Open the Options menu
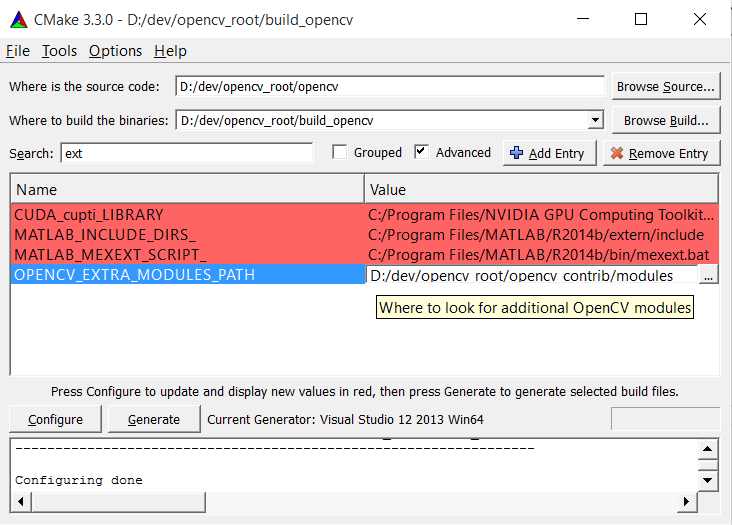Screen dimensions: 732x525 pos(115,51)
